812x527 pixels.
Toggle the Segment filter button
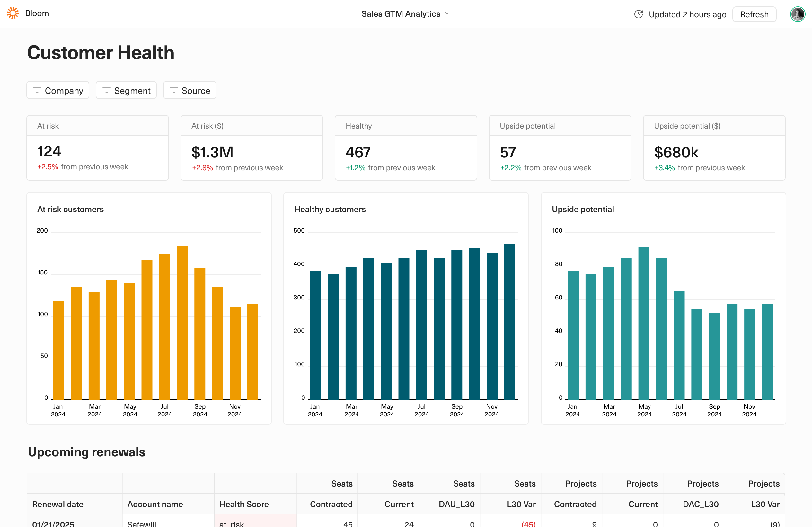tap(126, 90)
